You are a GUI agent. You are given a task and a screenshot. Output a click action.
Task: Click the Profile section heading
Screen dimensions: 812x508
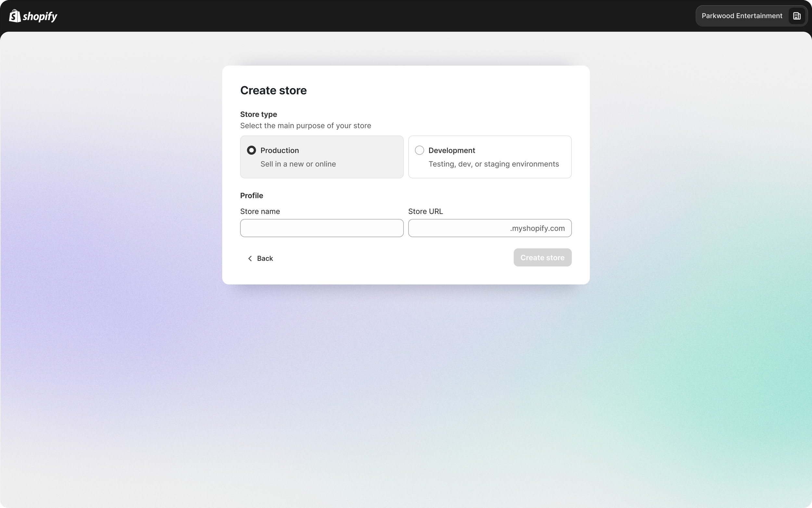(251, 195)
